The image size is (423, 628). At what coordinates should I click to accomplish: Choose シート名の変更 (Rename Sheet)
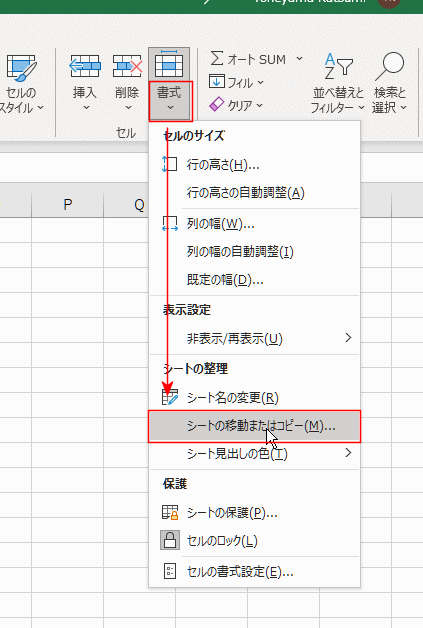click(255, 398)
